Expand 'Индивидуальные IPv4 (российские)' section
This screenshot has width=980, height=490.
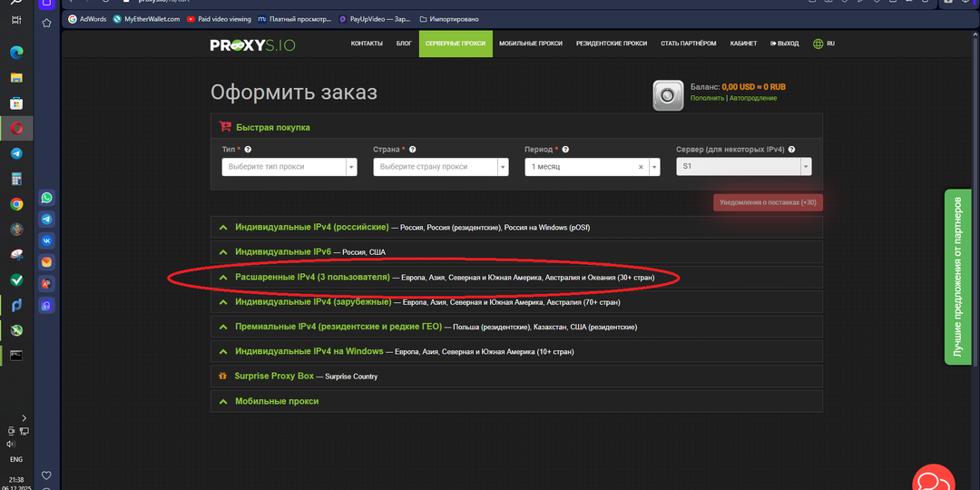click(516, 227)
